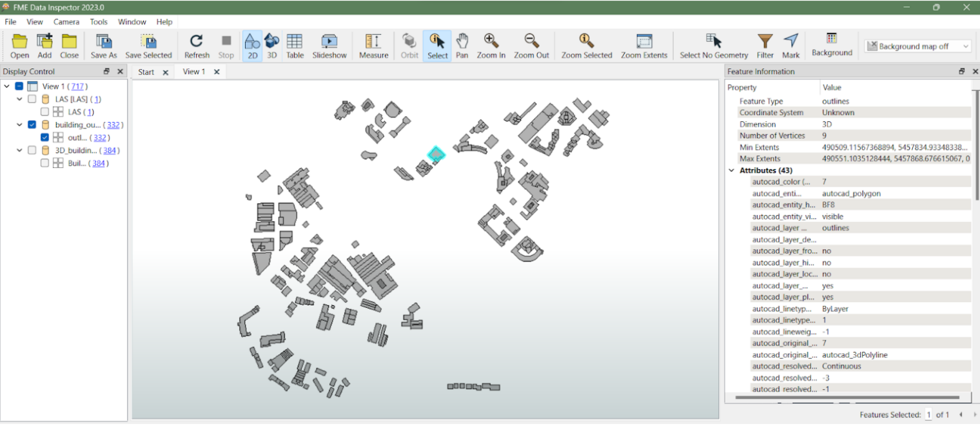Select the View 1 tab

click(194, 72)
